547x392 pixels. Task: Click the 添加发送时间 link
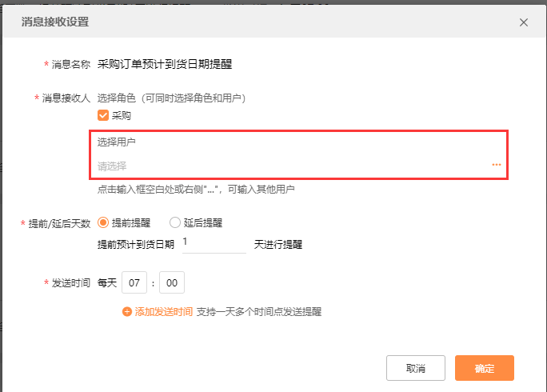164,311
